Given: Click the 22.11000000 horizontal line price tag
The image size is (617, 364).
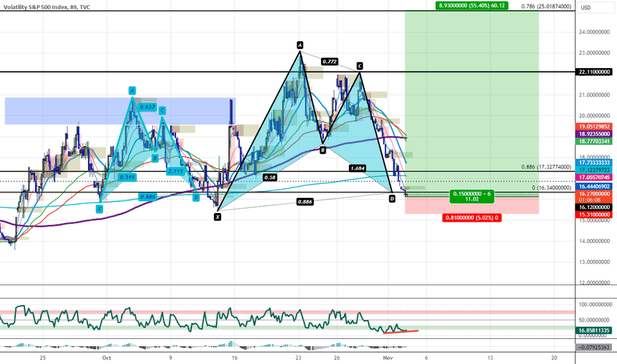Looking at the screenshot, I should pos(594,72).
